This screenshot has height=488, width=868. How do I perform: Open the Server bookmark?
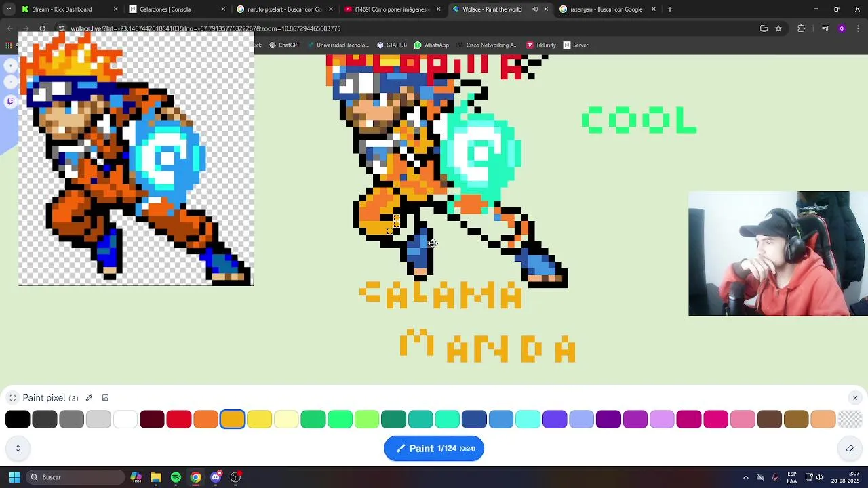(576, 45)
